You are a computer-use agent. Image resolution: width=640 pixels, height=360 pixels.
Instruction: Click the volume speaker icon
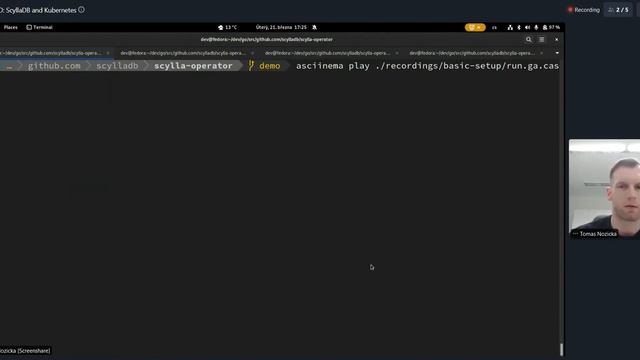point(527,27)
